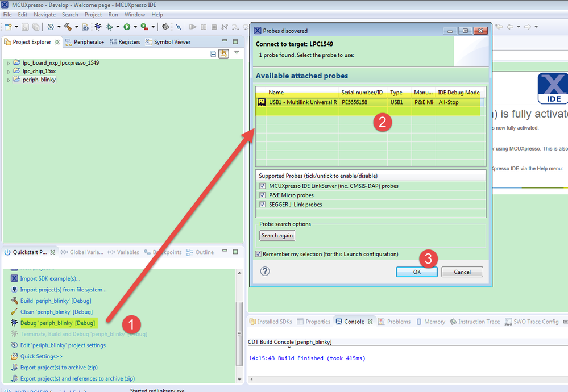This screenshot has width=568, height=392.
Task: Click the Suspend pause toolbar icon
Action: [204, 27]
